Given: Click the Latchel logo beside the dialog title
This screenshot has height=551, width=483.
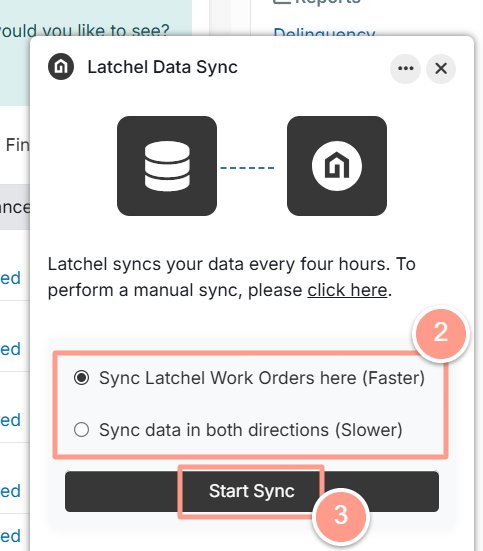Looking at the screenshot, I should (x=61, y=67).
